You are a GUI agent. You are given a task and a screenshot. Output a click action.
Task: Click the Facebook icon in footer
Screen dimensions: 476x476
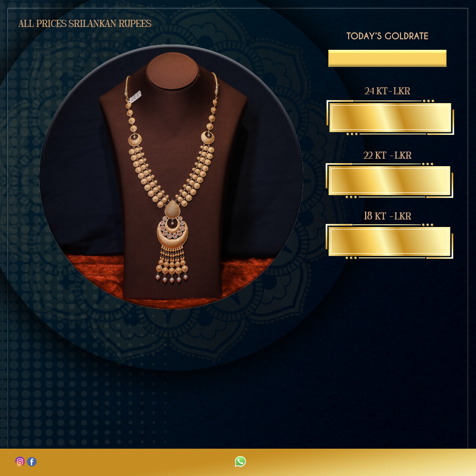[32, 461]
